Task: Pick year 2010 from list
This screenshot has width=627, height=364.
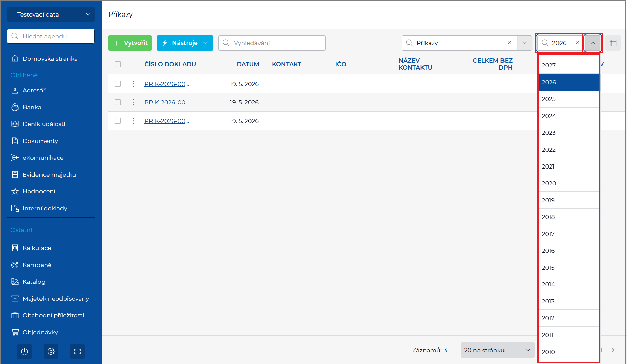Action: pos(569,352)
